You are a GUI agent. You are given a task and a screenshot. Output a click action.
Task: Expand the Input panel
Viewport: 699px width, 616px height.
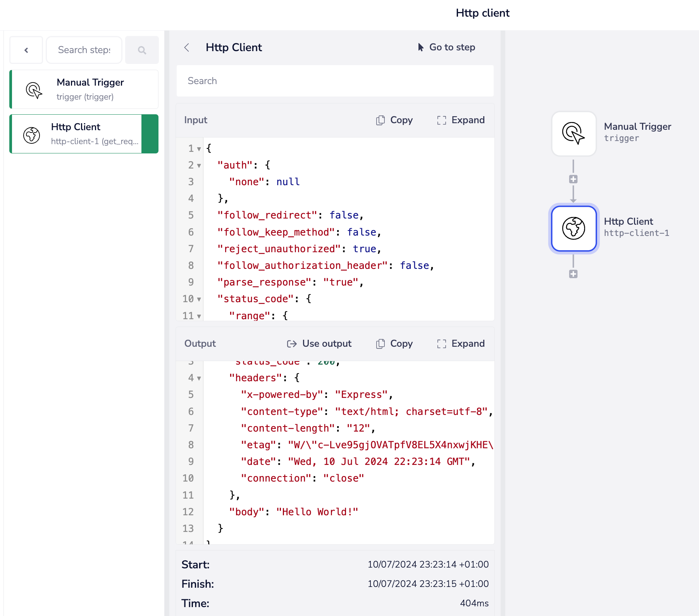(x=461, y=120)
